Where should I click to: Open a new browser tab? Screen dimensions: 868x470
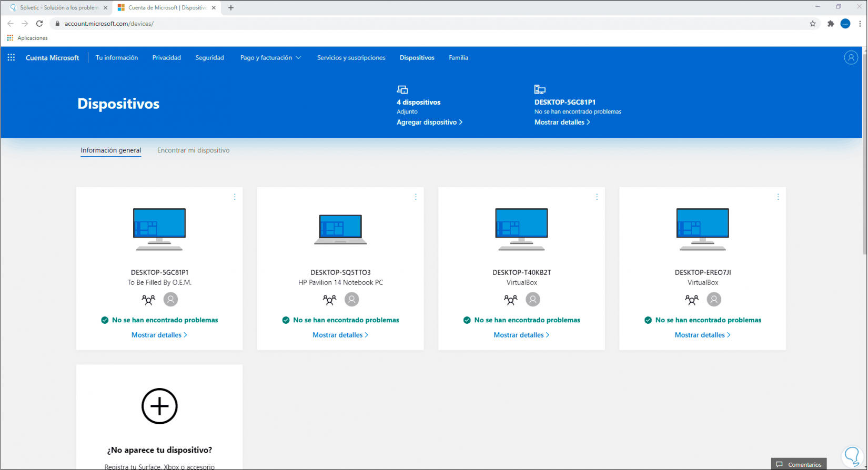tap(231, 8)
